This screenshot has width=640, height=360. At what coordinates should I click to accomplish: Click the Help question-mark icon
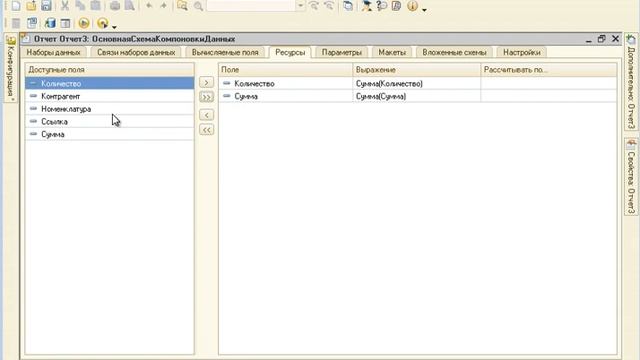(x=382, y=6)
